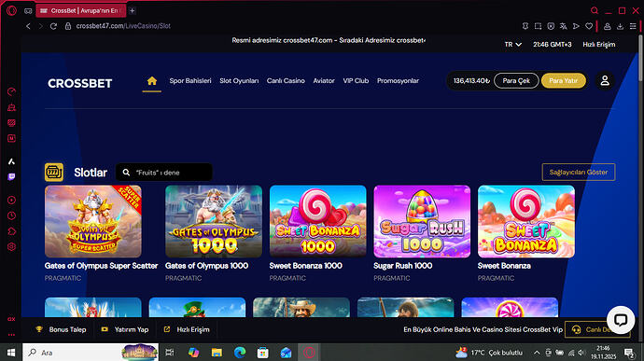The height and width of the screenshot is (361, 644).
Task: Click the browser address bar URL
Action: click(x=123, y=26)
